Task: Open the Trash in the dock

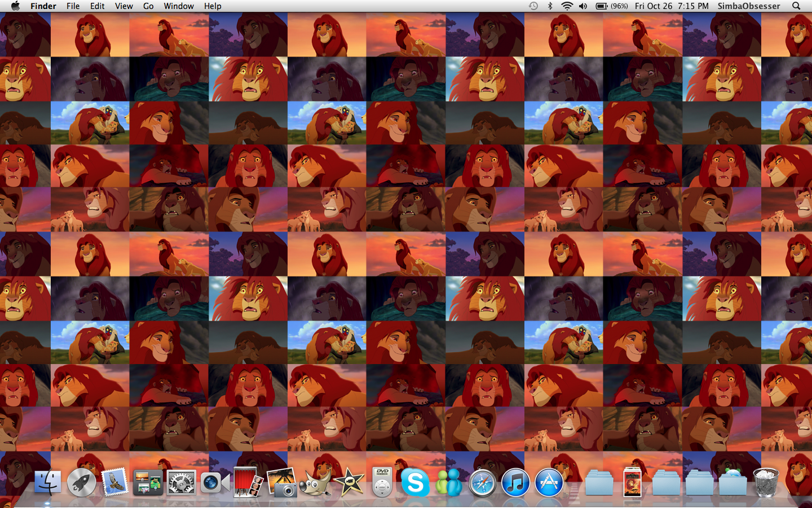Action: [766, 483]
